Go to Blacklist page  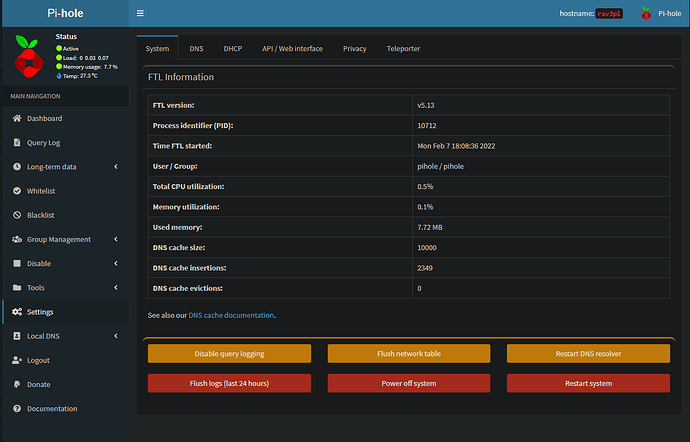click(x=65, y=215)
